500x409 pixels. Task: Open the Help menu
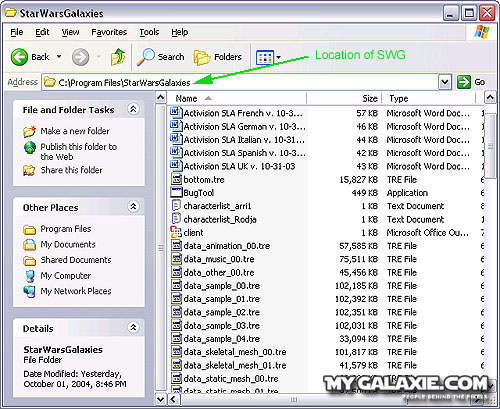tap(180, 32)
